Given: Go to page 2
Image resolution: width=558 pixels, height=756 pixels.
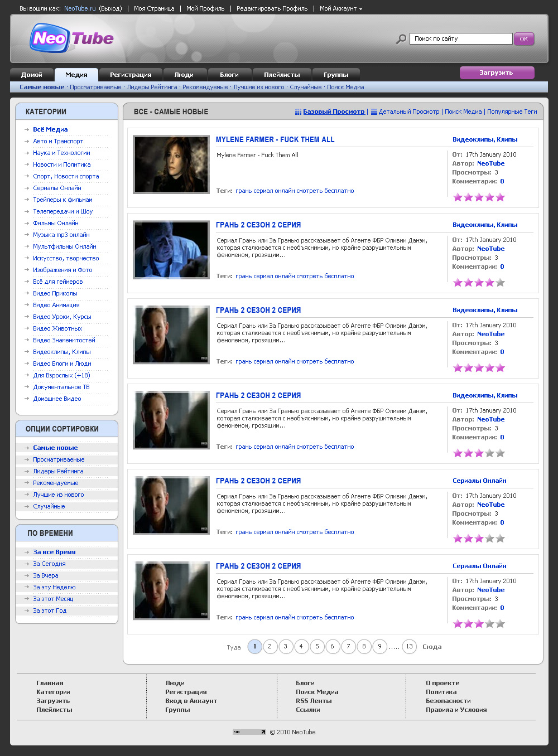Looking at the screenshot, I should pyautogui.click(x=270, y=647).
